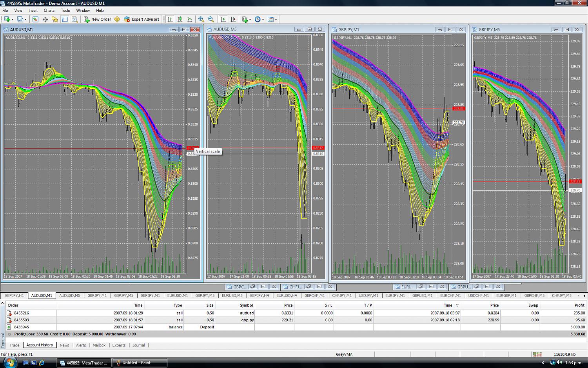Sort by the Order column header

click(x=31, y=305)
